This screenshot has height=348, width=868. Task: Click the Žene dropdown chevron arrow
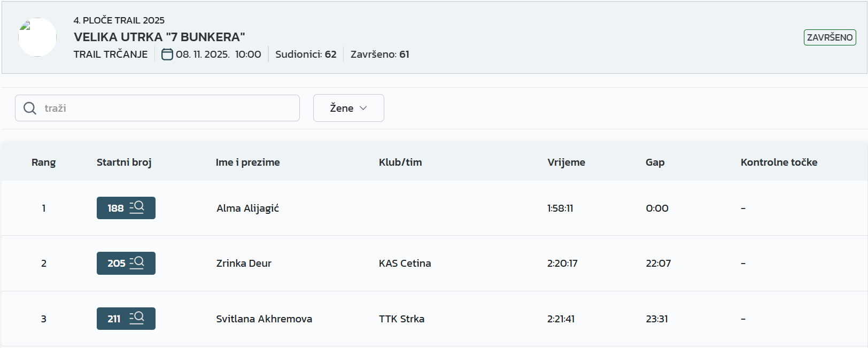point(363,108)
